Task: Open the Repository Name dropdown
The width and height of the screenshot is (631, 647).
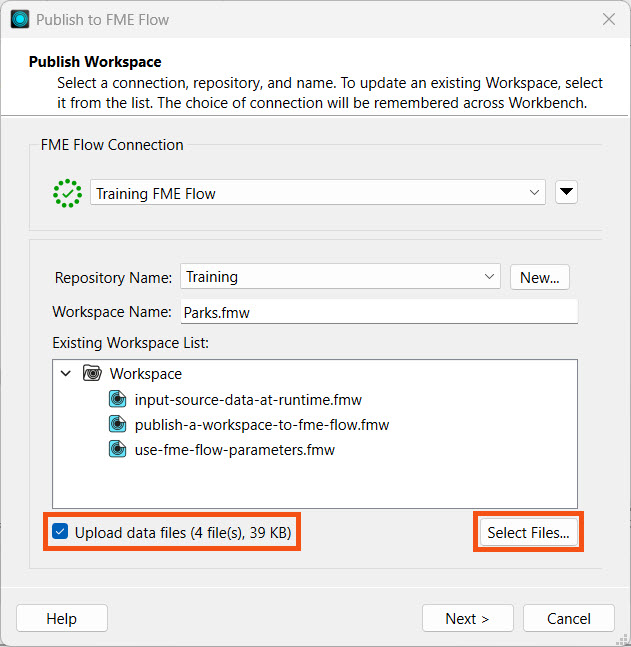Action: click(x=340, y=277)
